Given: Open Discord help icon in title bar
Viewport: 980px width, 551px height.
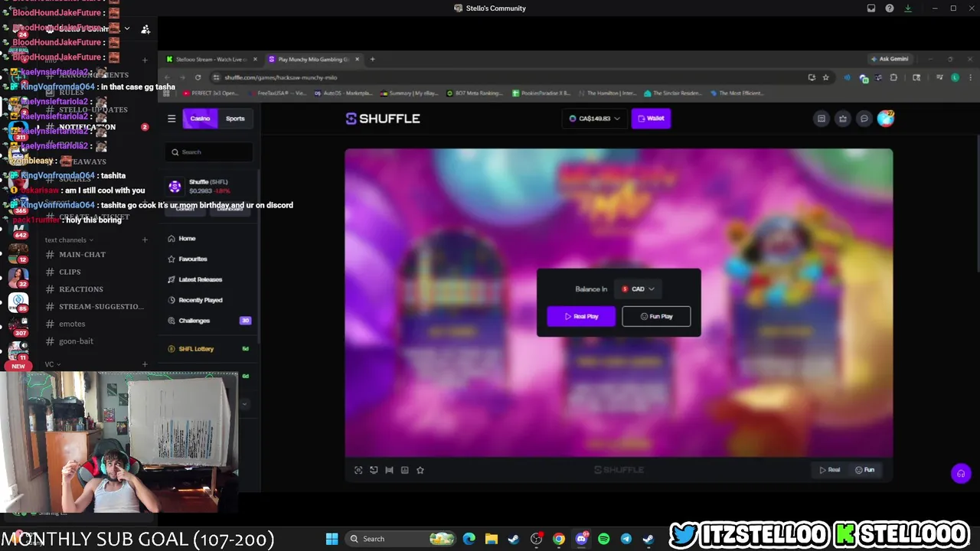Looking at the screenshot, I should pos(890,8).
